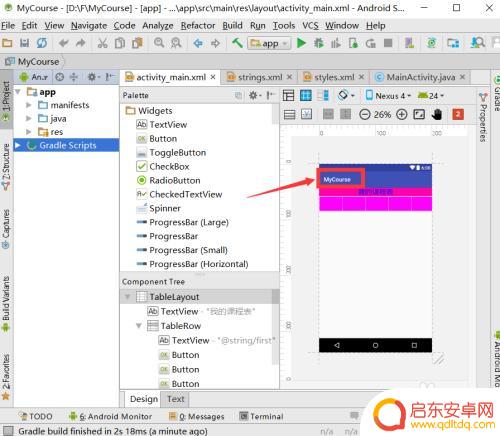
Task: Click the Copy icon in the toolbar
Action: (x=120, y=43)
